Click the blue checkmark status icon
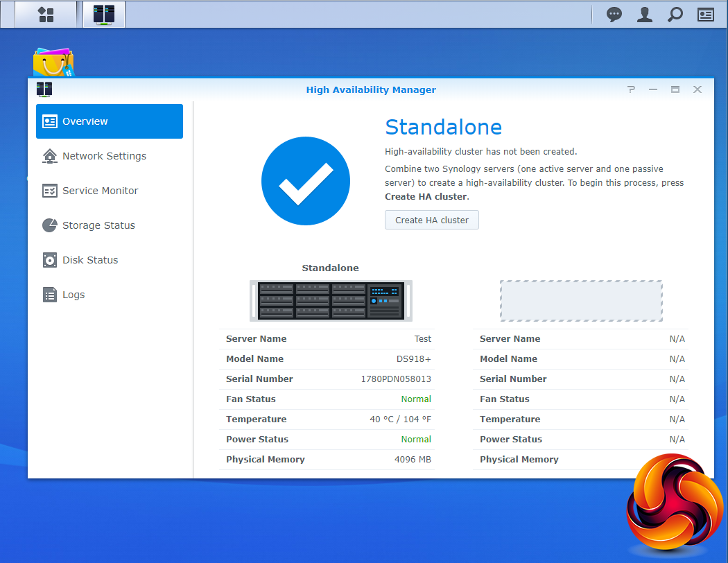Screen dimensions: 728x563 click(x=306, y=181)
